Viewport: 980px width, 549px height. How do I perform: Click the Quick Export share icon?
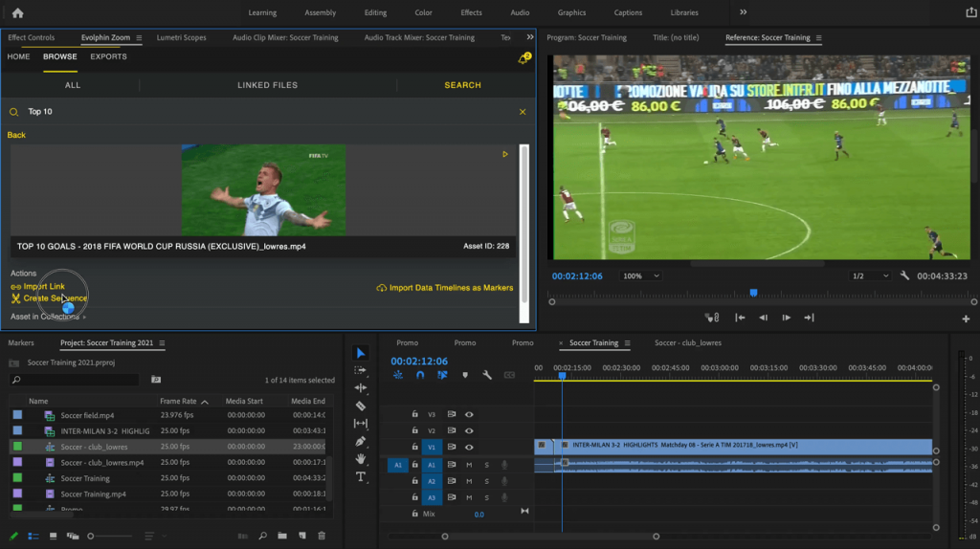(970, 11)
